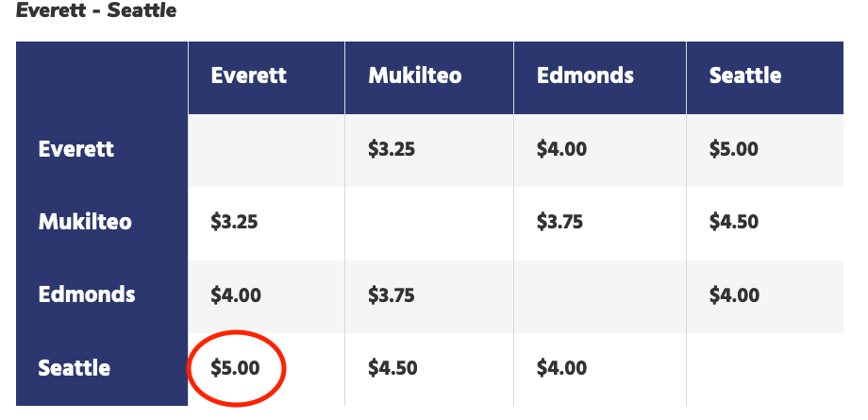Viewport: 868px width, 420px height.
Task: Click $3.25 fare in the Mukilteo row
Action: 234,222
